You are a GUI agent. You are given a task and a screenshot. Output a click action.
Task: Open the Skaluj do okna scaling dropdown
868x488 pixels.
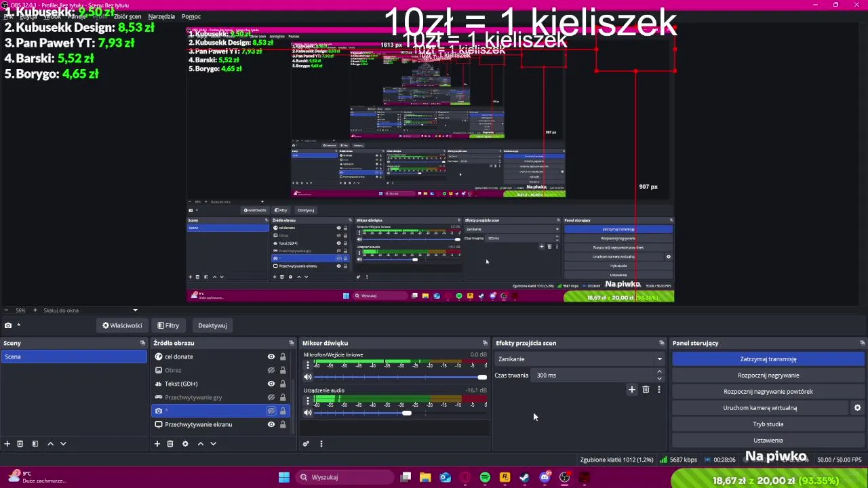pyautogui.click(x=90, y=310)
